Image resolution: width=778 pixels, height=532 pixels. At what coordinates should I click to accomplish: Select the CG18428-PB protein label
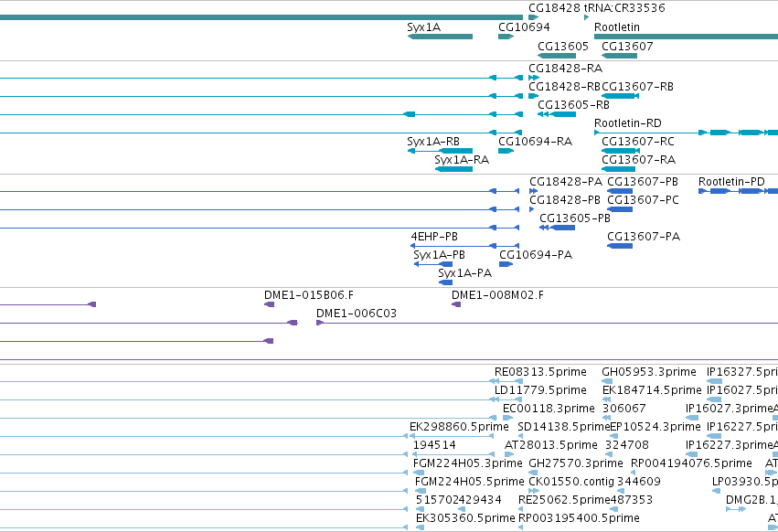point(565,200)
